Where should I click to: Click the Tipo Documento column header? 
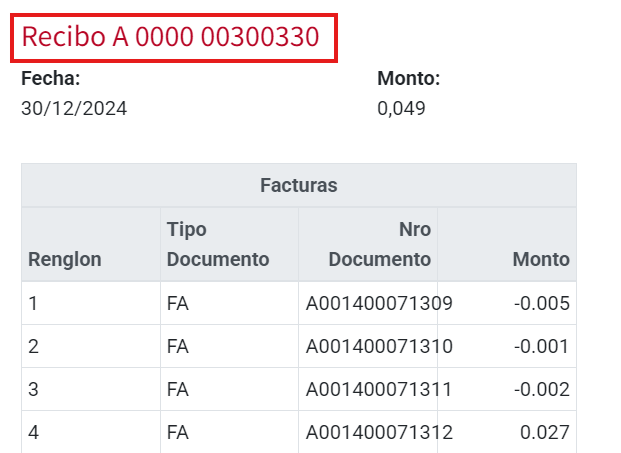click(218, 245)
